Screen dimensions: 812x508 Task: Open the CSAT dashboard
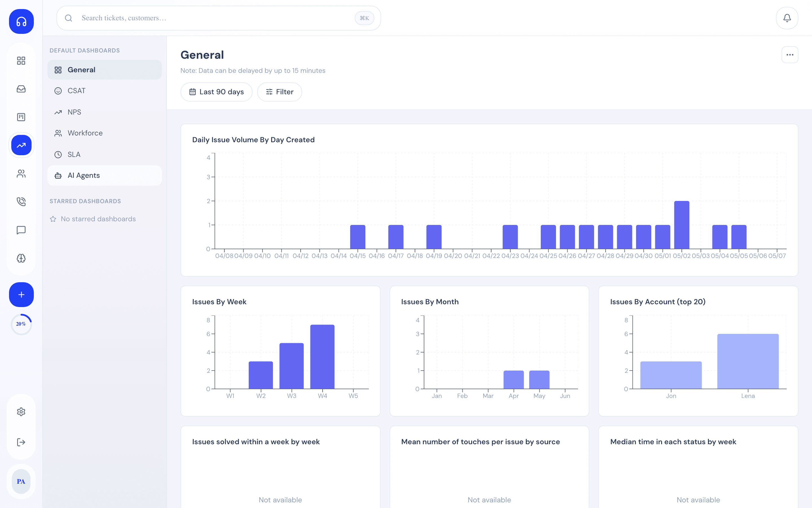[104, 91]
